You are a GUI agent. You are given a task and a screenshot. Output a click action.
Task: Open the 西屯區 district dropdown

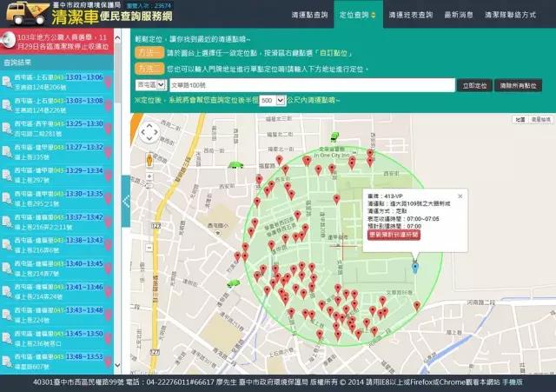(x=150, y=85)
